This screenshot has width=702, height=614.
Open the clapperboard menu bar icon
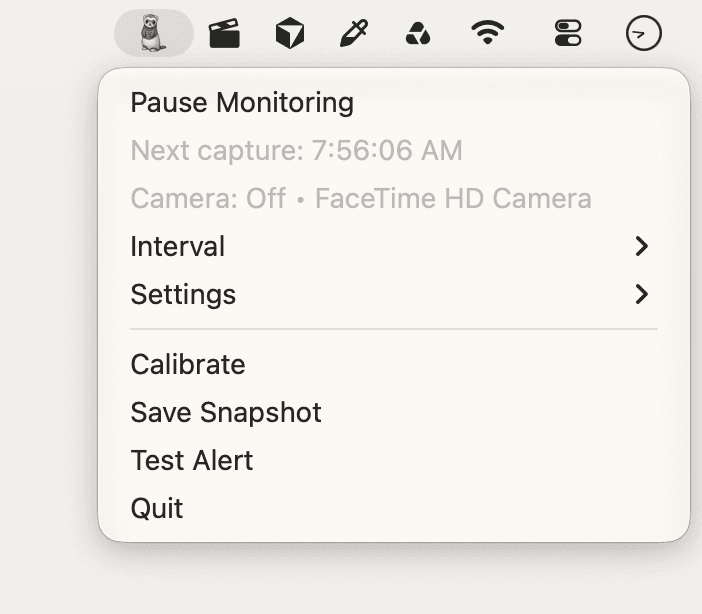tap(224, 33)
